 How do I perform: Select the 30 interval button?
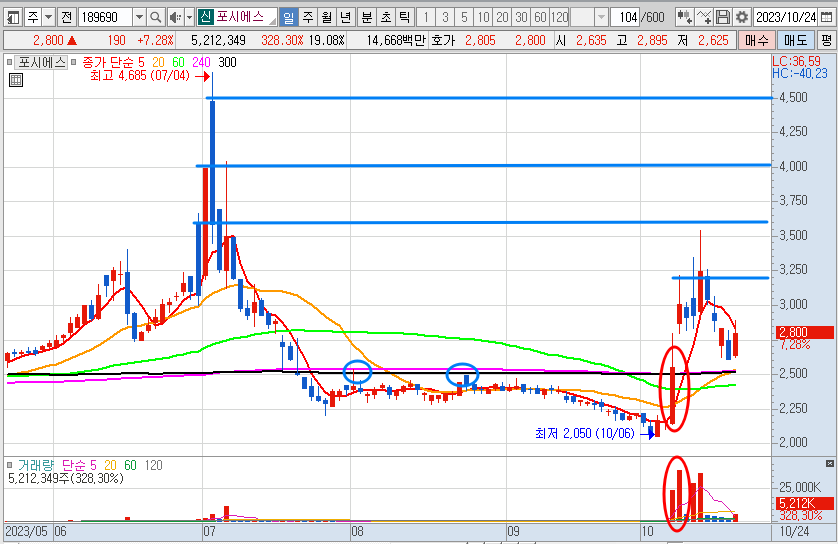pos(522,17)
